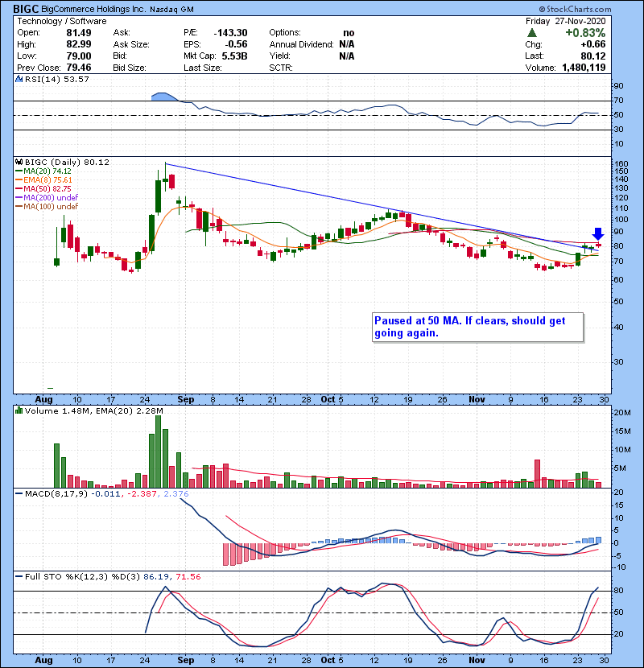Screen dimensions: 644x668
Task: Click the tall red volume spike in mid-November
Action: (x=537, y=474)
